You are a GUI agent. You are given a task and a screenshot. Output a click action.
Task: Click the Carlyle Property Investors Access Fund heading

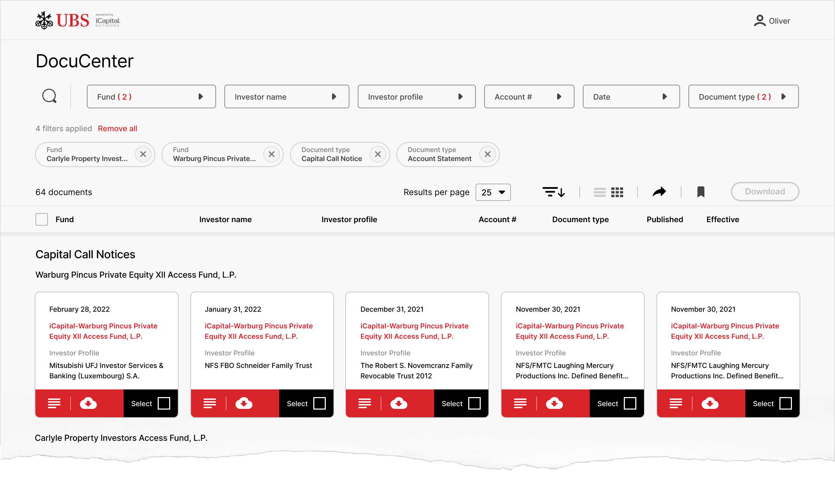point(121,438)
